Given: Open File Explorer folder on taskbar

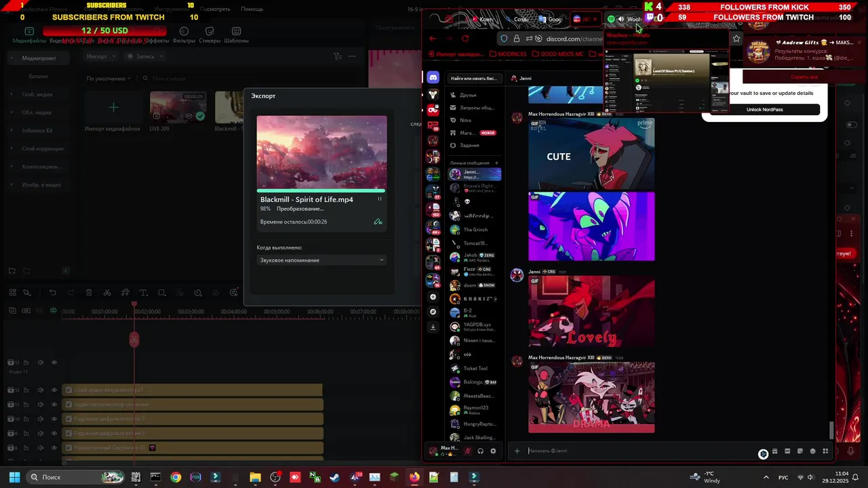Looking at the screenshot, I should 255,477.
